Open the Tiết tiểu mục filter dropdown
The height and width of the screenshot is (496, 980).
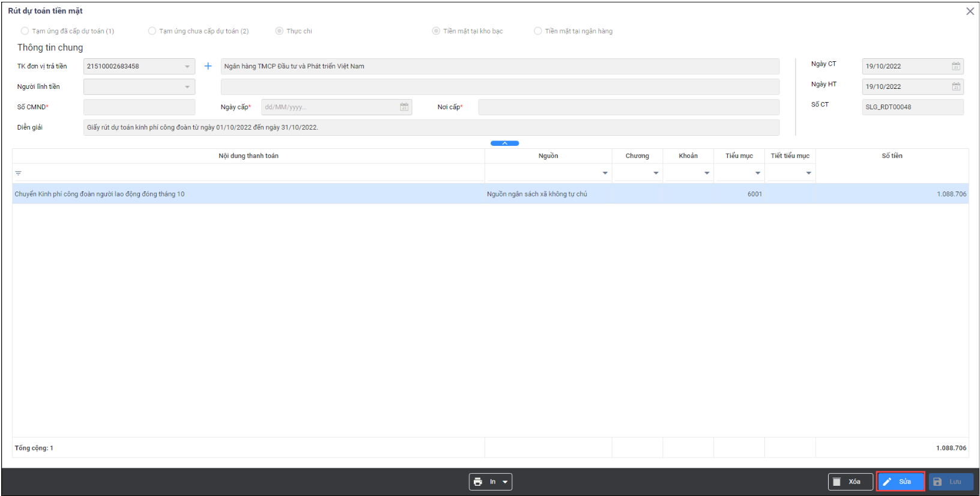pyautogui.click(x=809, y=173)
